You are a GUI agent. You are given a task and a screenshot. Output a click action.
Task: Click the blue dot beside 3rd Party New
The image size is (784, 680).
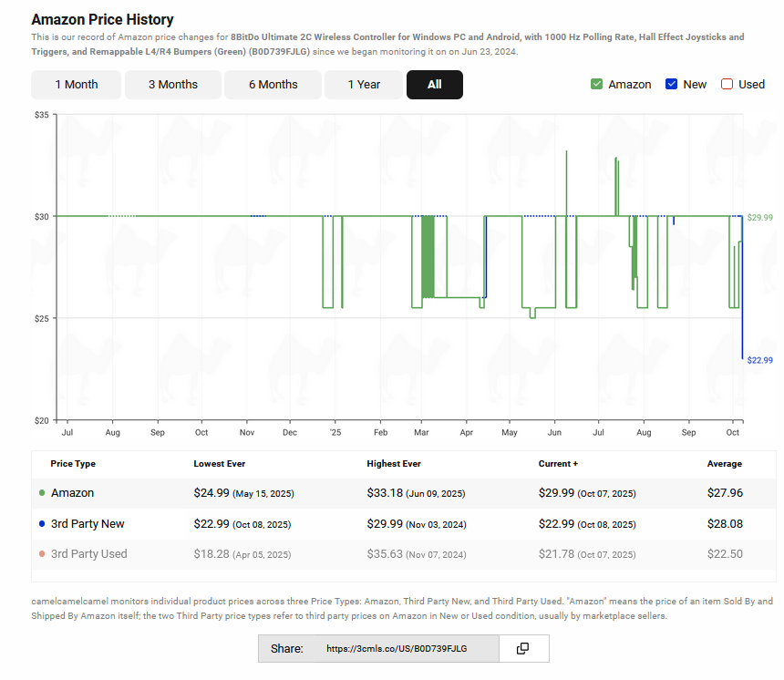(42, 524)
